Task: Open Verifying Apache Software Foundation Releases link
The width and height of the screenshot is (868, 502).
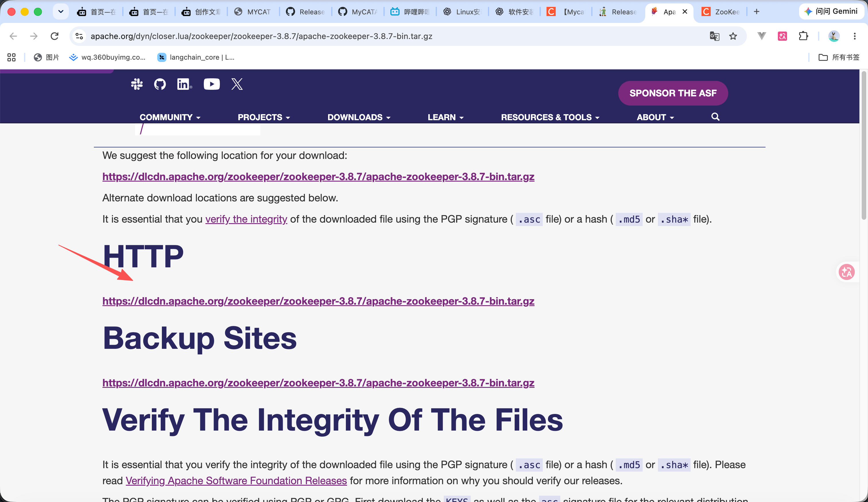Action: pos(236,481)
